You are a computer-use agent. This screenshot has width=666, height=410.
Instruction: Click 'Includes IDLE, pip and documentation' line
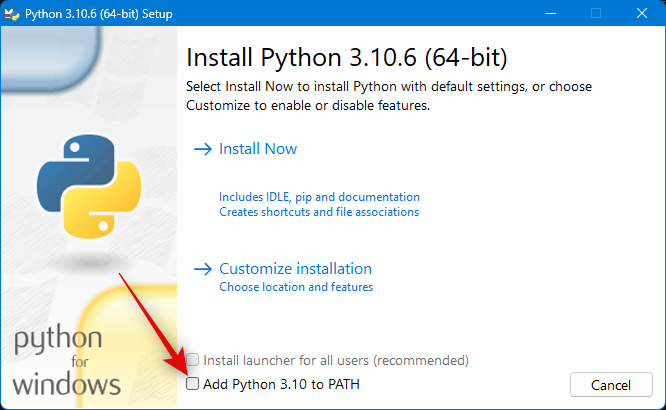tap(319, 197)
